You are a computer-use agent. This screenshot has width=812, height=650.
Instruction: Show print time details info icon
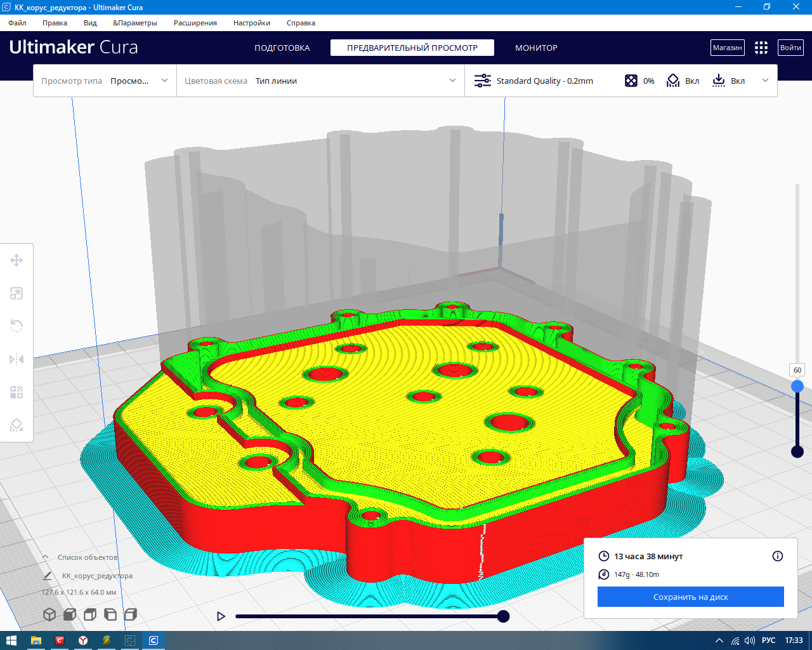[778, 556]
